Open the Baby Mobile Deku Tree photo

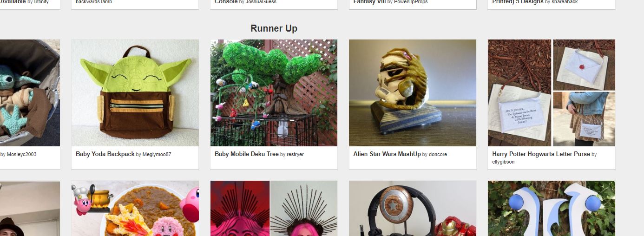(x=274, y=93)
